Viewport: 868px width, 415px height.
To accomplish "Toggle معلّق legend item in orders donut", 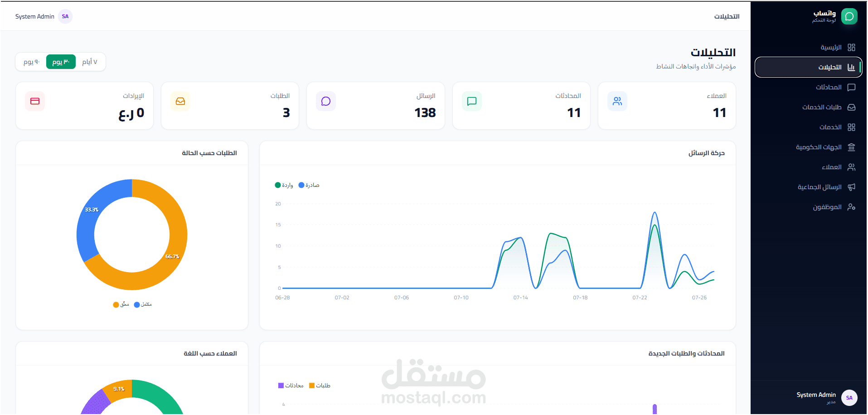I will click(121, 304).
